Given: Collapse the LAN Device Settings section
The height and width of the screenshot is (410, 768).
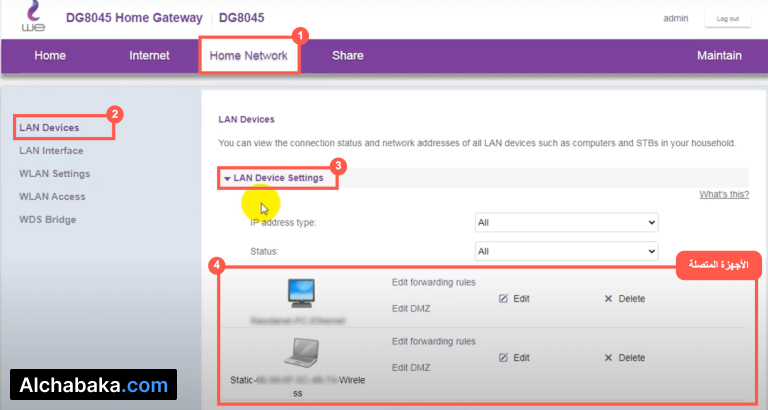Looking at the screenshot, I should [228, 178].
